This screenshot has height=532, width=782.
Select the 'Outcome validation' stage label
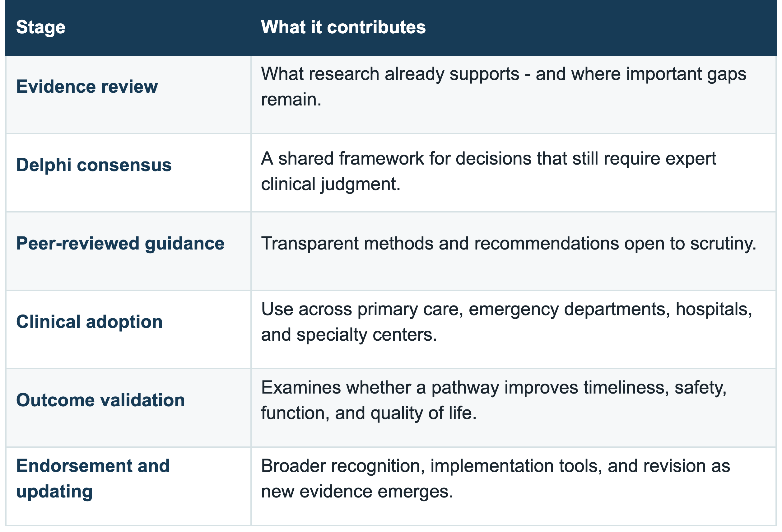click(x=100, y=400)
